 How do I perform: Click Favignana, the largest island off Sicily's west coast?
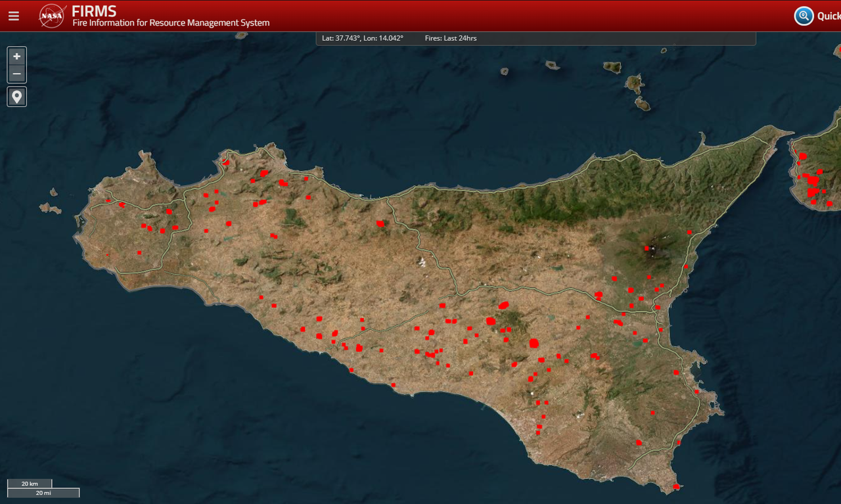pos(50,208)
